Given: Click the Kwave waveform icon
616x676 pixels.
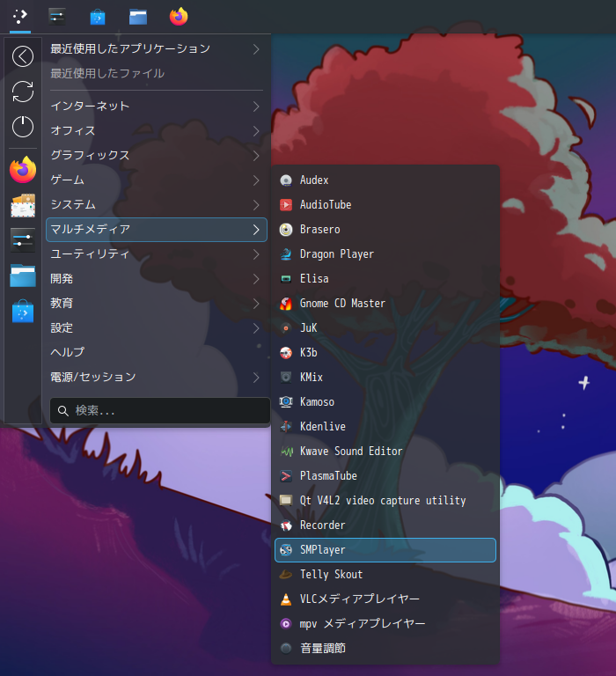Looking at the screenshot, I should click(286, 452).
